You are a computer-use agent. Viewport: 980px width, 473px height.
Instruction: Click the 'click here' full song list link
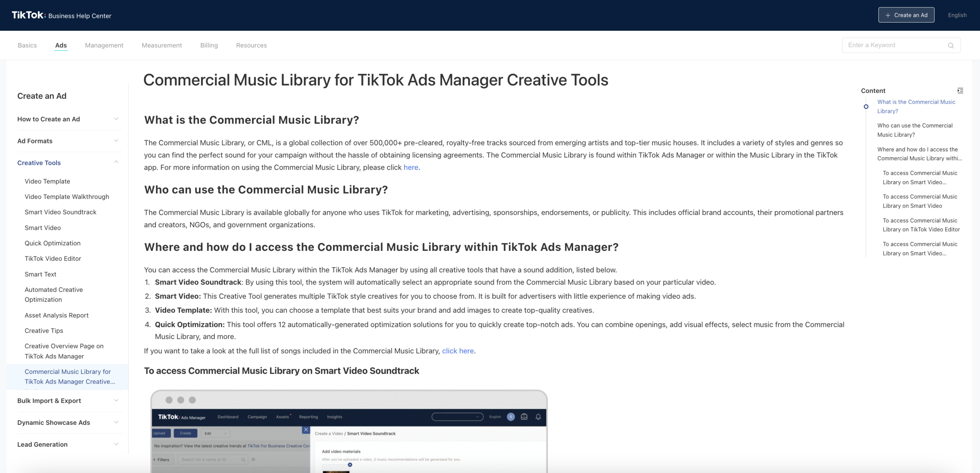[x=458, y=351]
